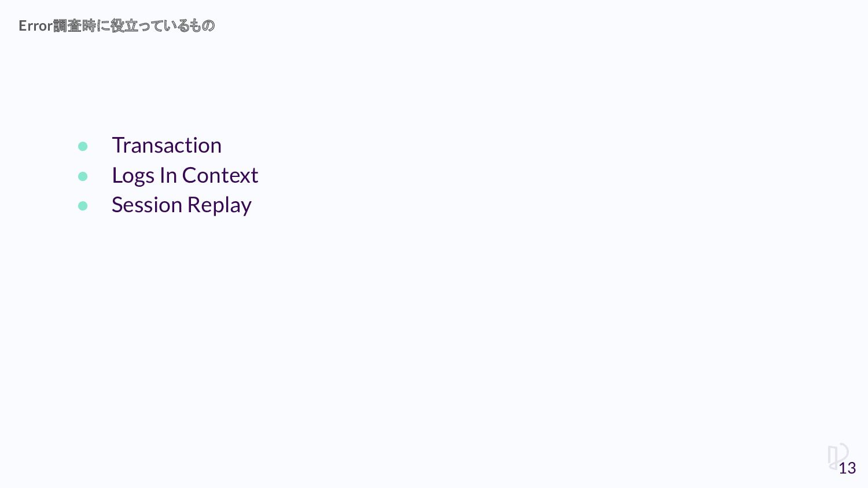The width and height of the screenshot is (868, 488).
Task: Click the teal bullet beside Logs In Context
Action: click(x=83, y=176)
